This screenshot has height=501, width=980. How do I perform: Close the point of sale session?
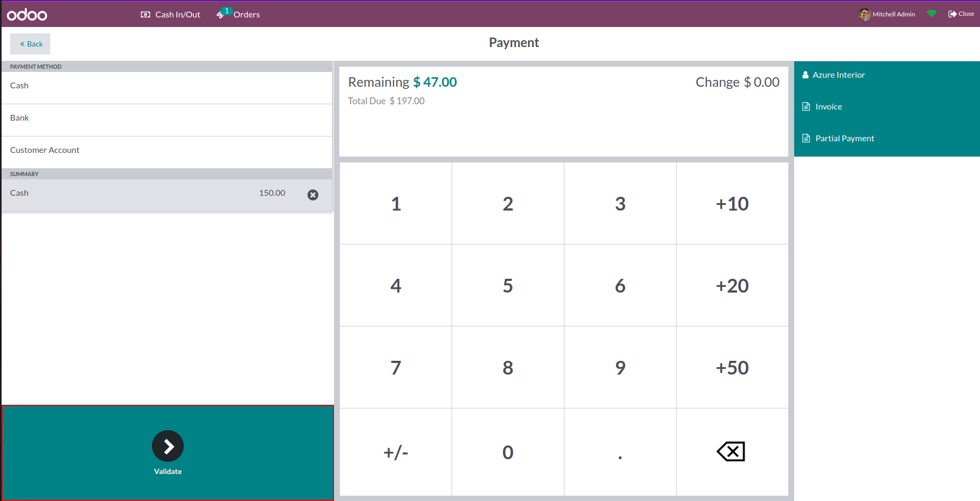click(x=960, y=14)
